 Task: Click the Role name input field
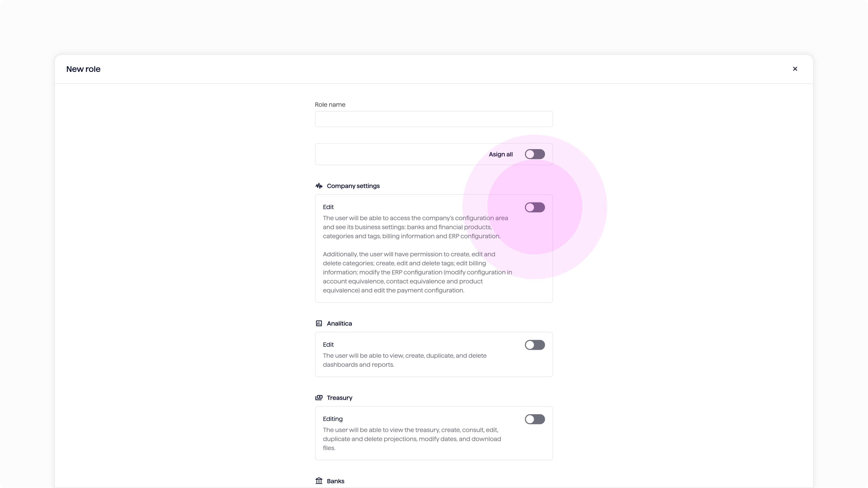tap(434, 119)
